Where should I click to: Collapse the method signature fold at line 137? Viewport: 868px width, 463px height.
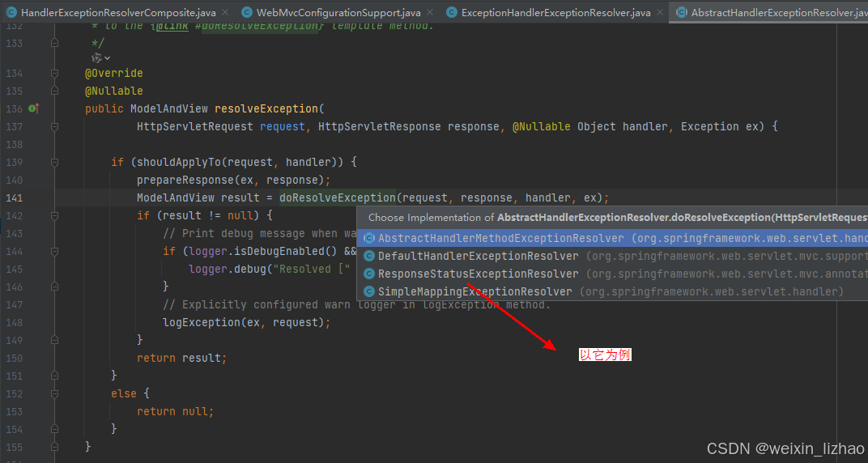(x=54, y=126)
